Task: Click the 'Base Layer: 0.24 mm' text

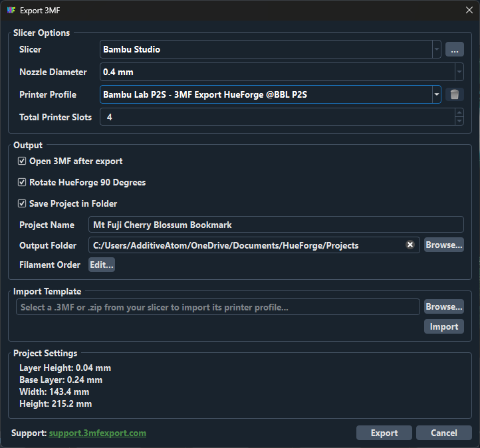Action: pos(61,380)
